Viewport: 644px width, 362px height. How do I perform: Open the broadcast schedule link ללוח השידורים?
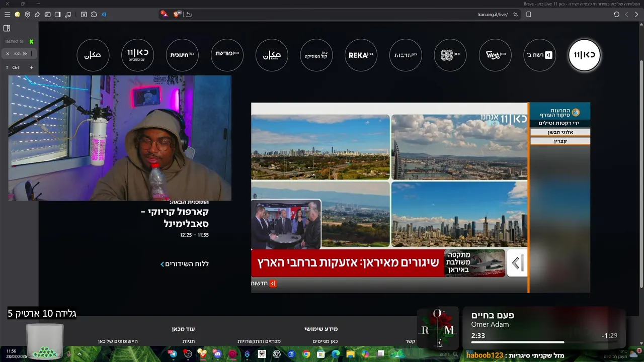tap(184, 264)
